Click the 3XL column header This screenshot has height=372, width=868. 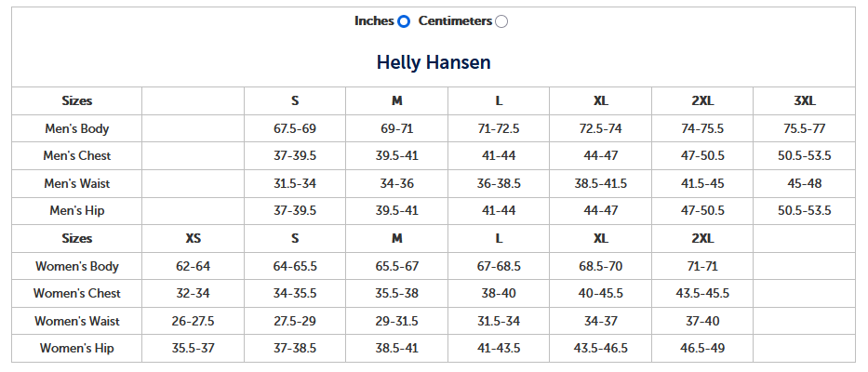pos(804,100)
